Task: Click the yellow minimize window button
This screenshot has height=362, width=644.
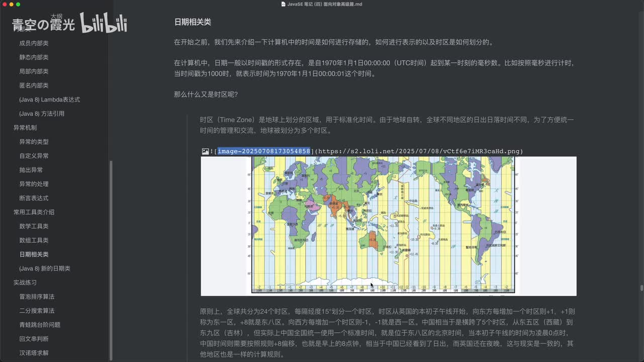Action: pyautogui.click(x=11, y=4)
